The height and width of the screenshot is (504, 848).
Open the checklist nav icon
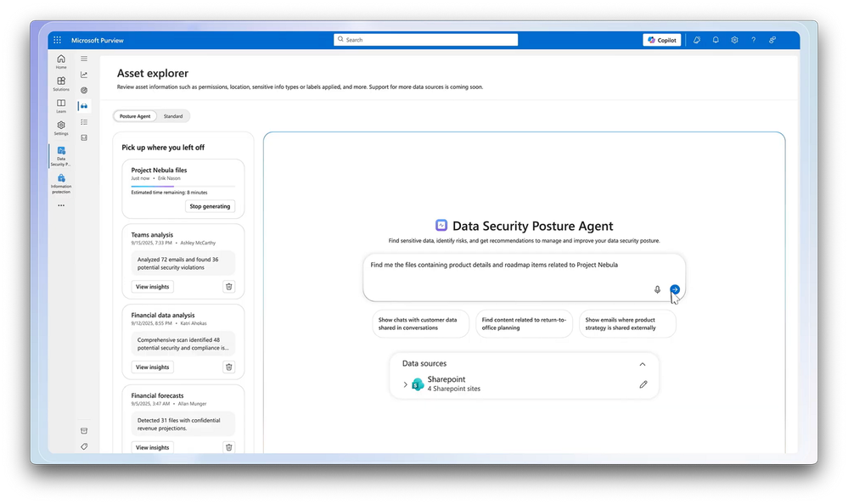click(x=84, y=122)
